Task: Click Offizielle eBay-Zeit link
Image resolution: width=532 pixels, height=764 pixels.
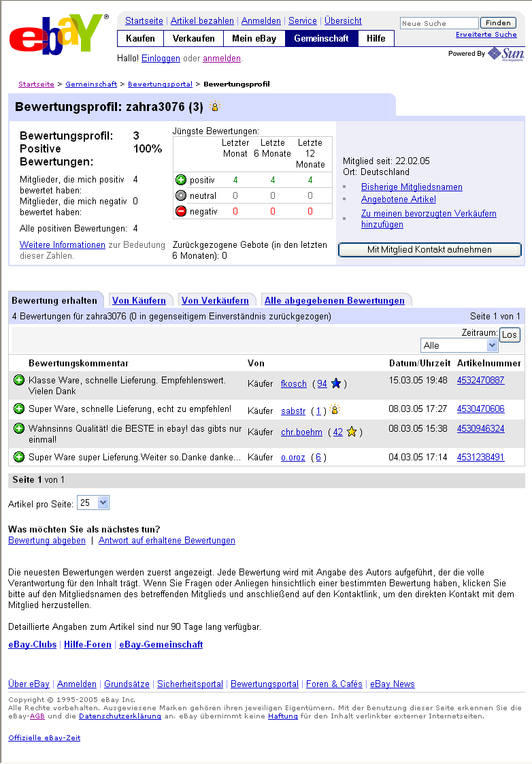Action: [x=44, y=737]
